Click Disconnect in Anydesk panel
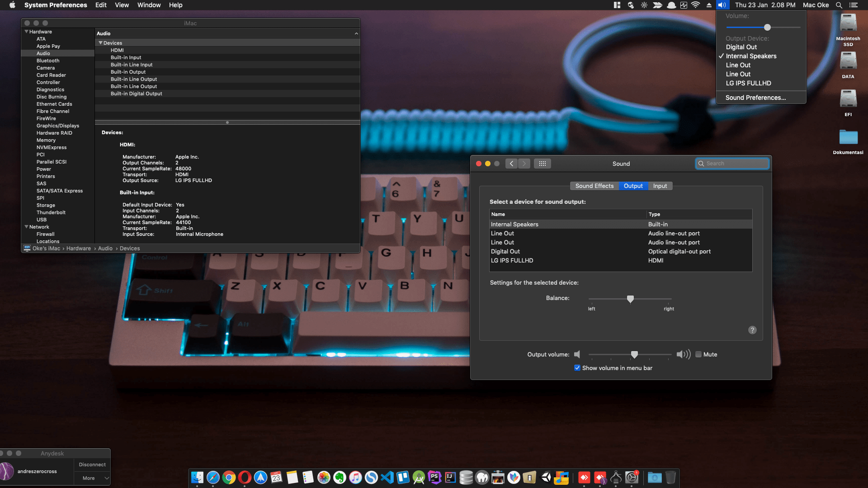This screenshot has height=488, width=868. (x=92, y=465)
